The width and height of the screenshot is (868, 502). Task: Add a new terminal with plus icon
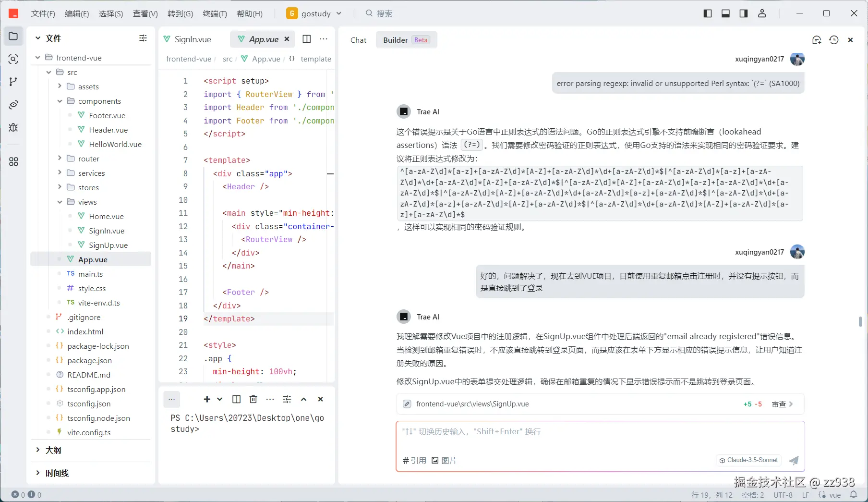207,399
